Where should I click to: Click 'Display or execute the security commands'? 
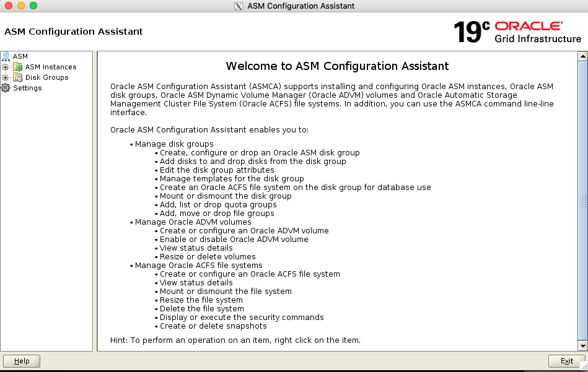tap(242, 317)
